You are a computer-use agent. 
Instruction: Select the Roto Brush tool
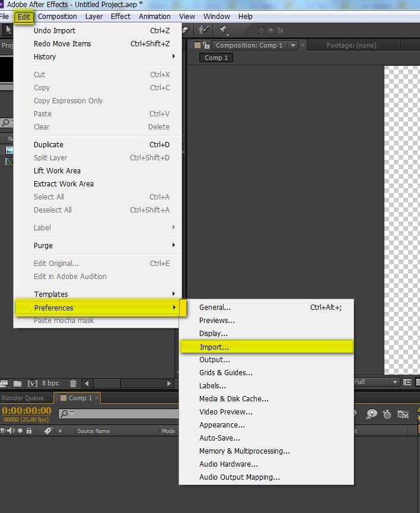203,30
